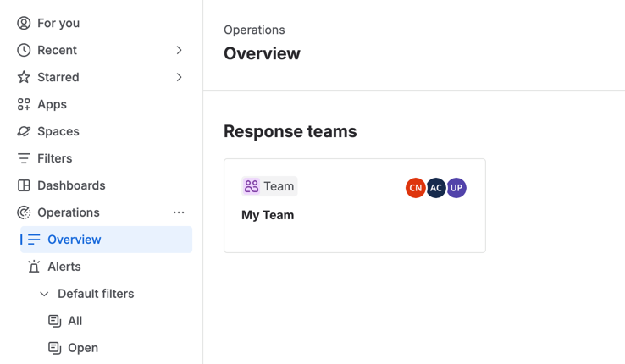625x364 pixels.
Task: Click the Spaces planet icon
Action: 24,131
